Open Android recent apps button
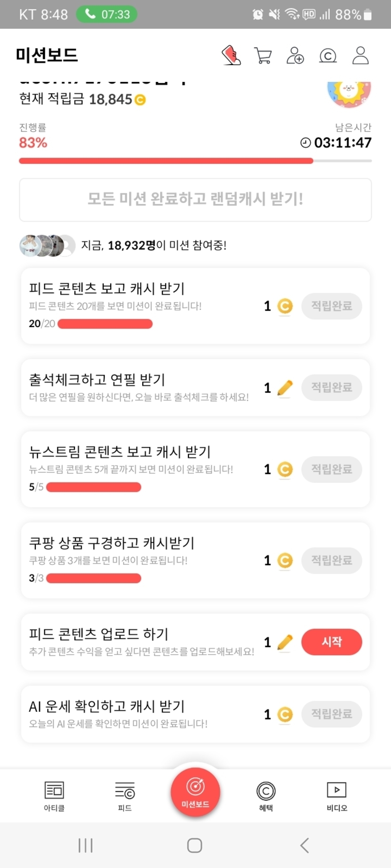The width and height of the screenshot is (391, 868). (85, 845)
